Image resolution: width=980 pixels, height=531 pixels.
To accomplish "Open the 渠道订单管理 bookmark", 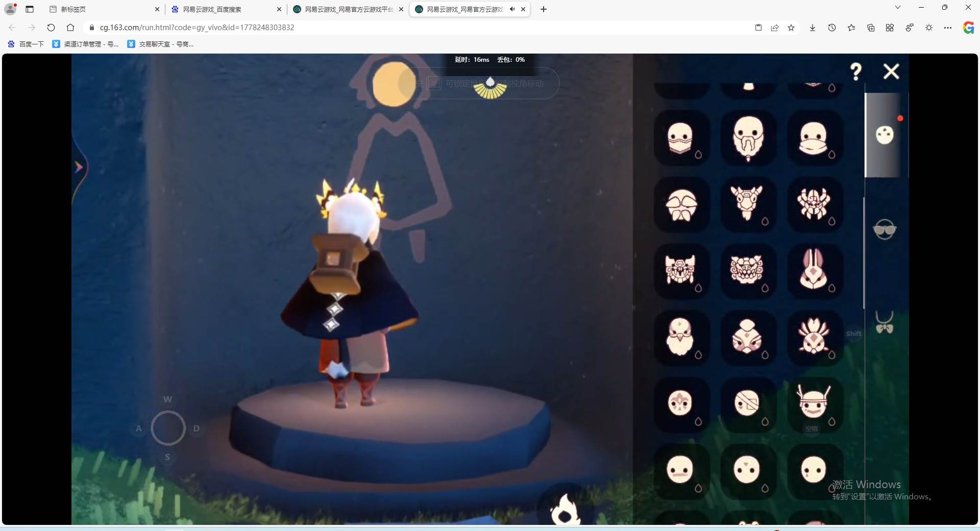I will (85, 44).
